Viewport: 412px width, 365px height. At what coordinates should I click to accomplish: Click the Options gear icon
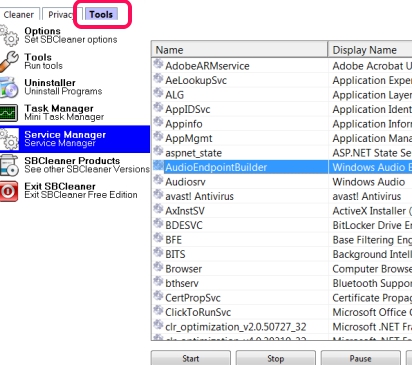pyautogui.click(x=9, y=35)
